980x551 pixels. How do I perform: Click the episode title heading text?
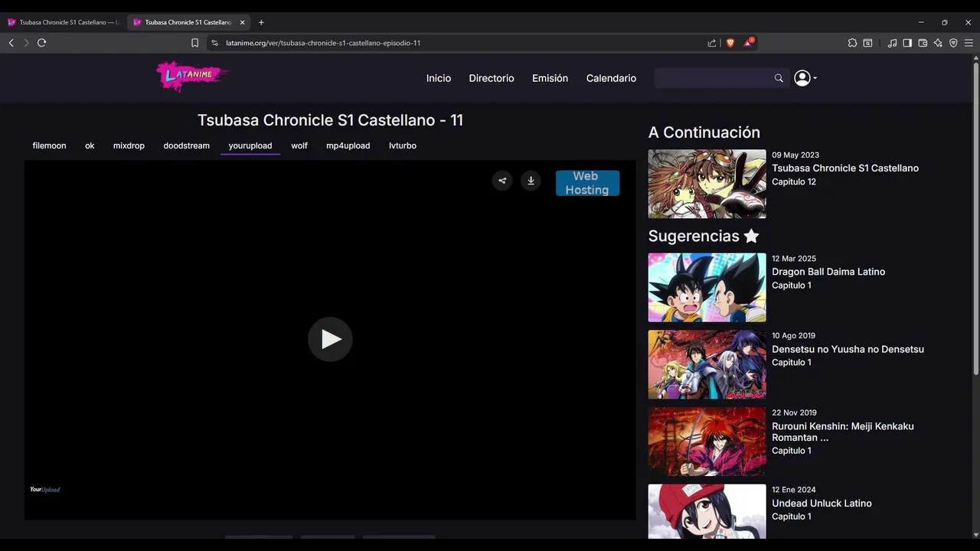click(330, 120)
